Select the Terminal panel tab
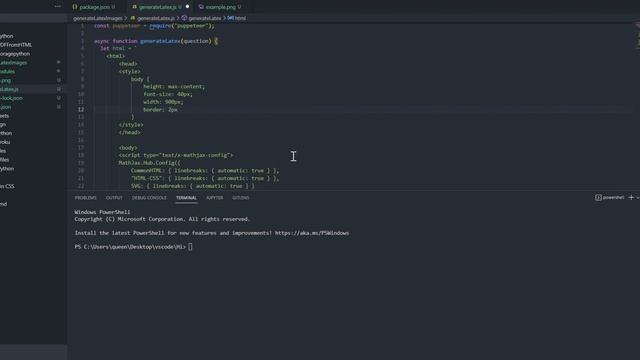Screen dimensions: 640x360 coord(186,198)
